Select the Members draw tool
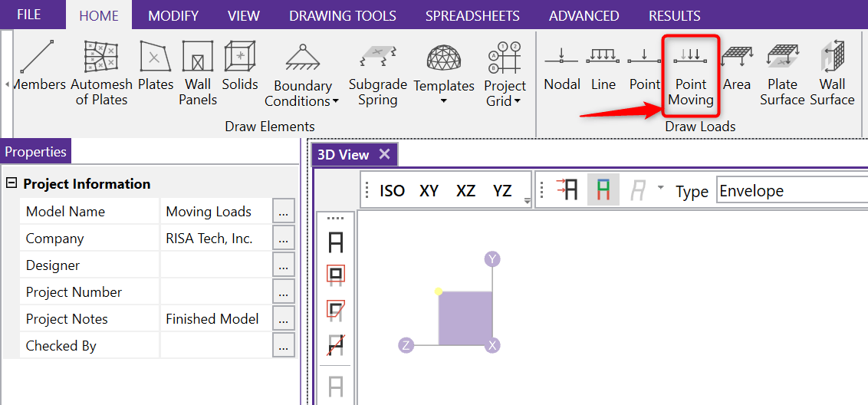This screenshot has height=405, width=868. [40, 69]
